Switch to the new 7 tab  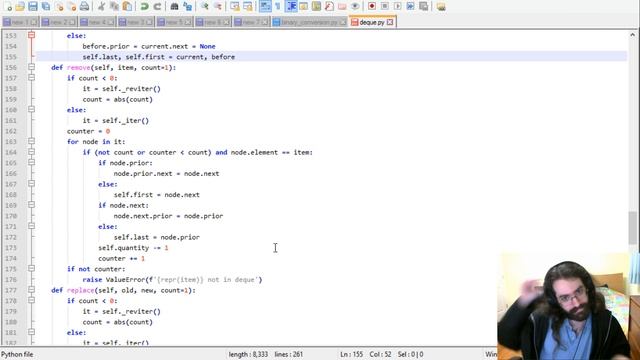click(x=251, y=22)
